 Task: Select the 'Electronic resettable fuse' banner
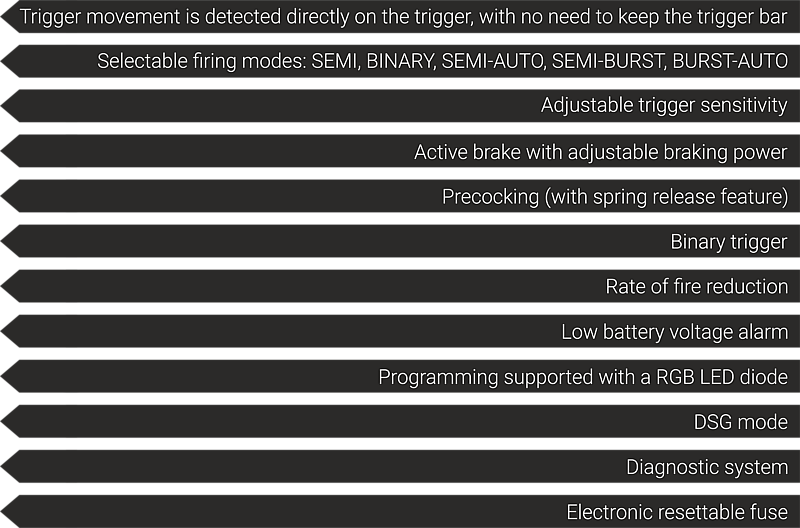(x=401, y=511)
